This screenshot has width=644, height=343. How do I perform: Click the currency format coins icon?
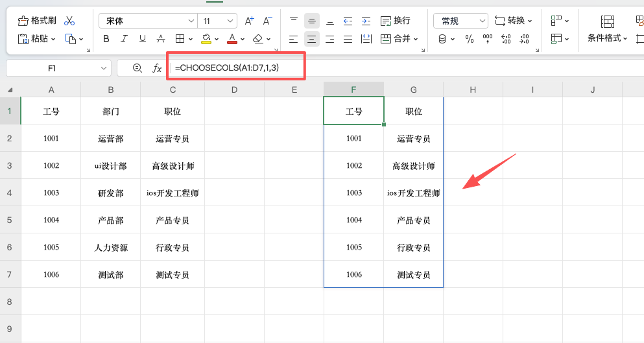pos(442,39)
